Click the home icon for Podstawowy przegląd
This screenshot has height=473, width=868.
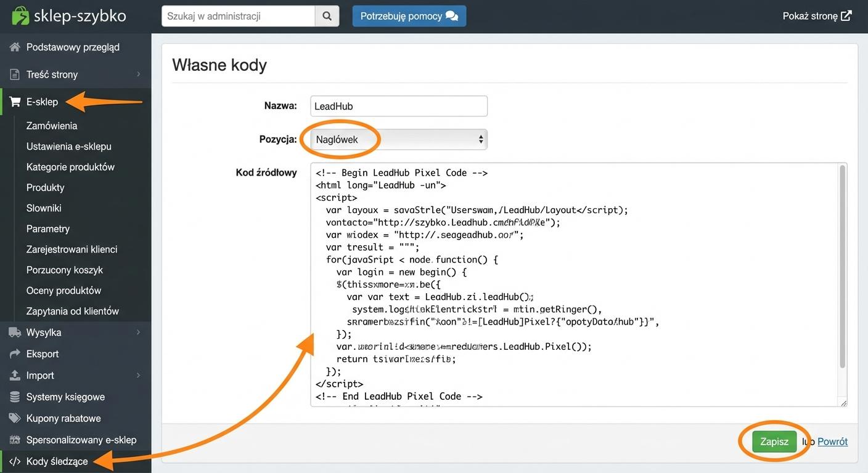15,47
